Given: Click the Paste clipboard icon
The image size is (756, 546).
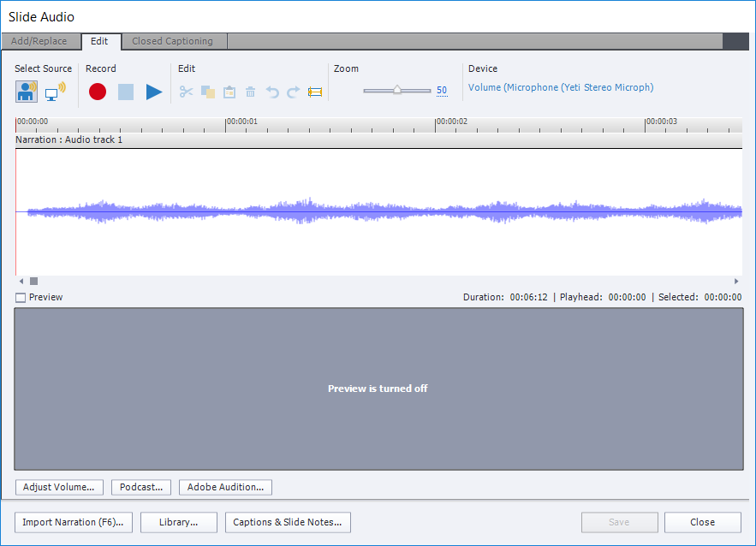Looking at the screenshot, I should tap(229, 92).
